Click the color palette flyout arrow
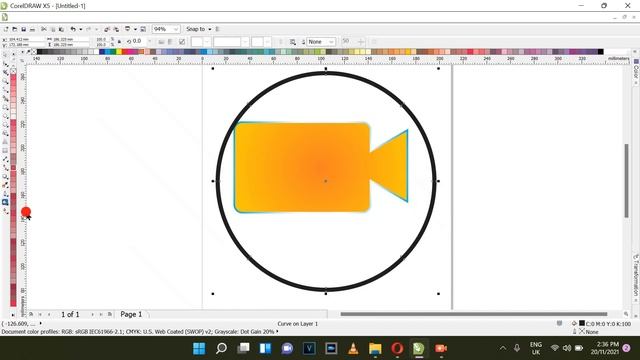The height and width of the screenshot is (360, 640). click(23, 52)
